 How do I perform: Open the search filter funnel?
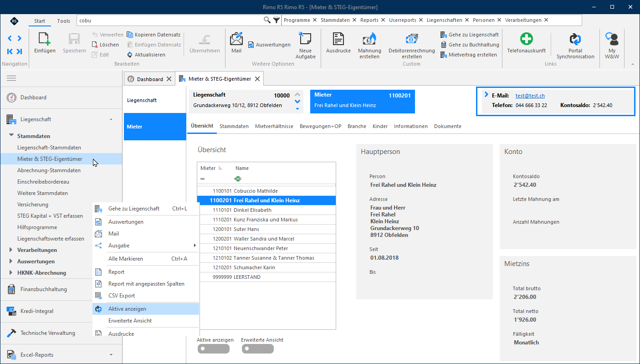(x=276, y=20)
